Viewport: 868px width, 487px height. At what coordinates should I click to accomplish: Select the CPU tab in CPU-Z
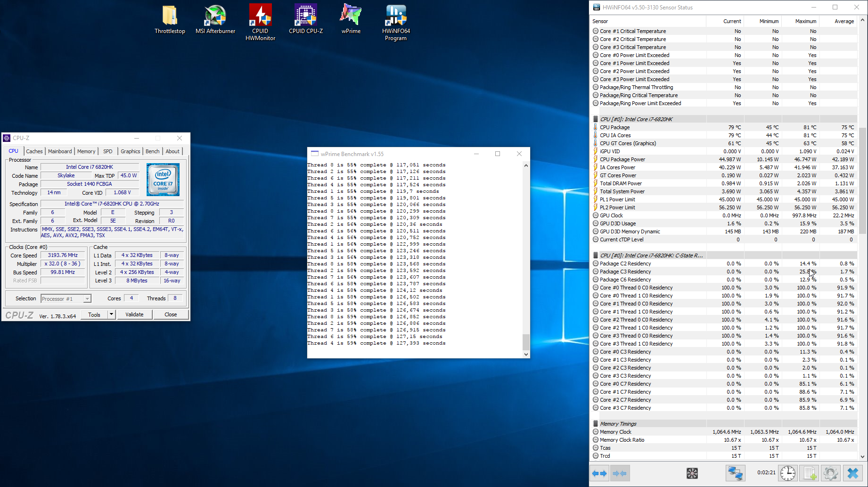(13, 151)
